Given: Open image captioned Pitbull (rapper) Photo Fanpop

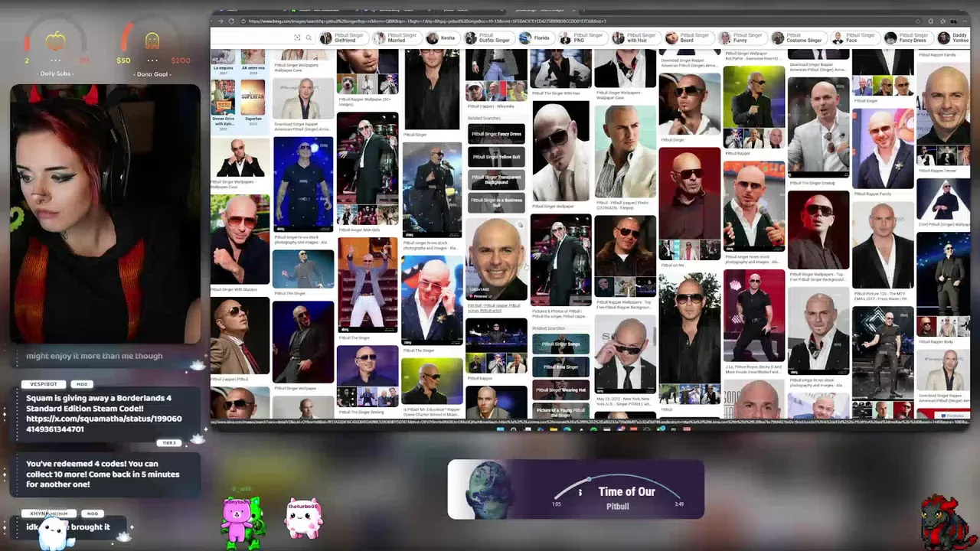Looking at the screenshot, I should (x=626, y=152).
